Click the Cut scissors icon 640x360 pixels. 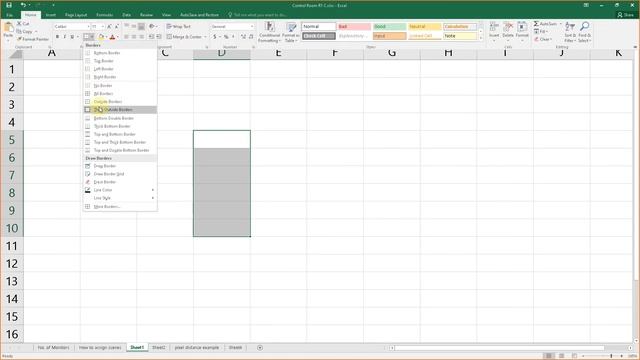(19, 24)
